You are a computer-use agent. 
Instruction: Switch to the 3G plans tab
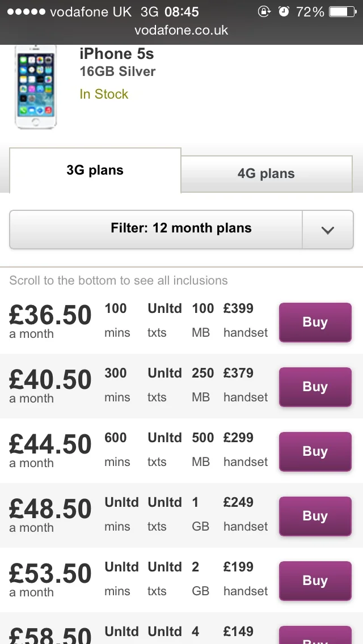[x=95, y=170]
